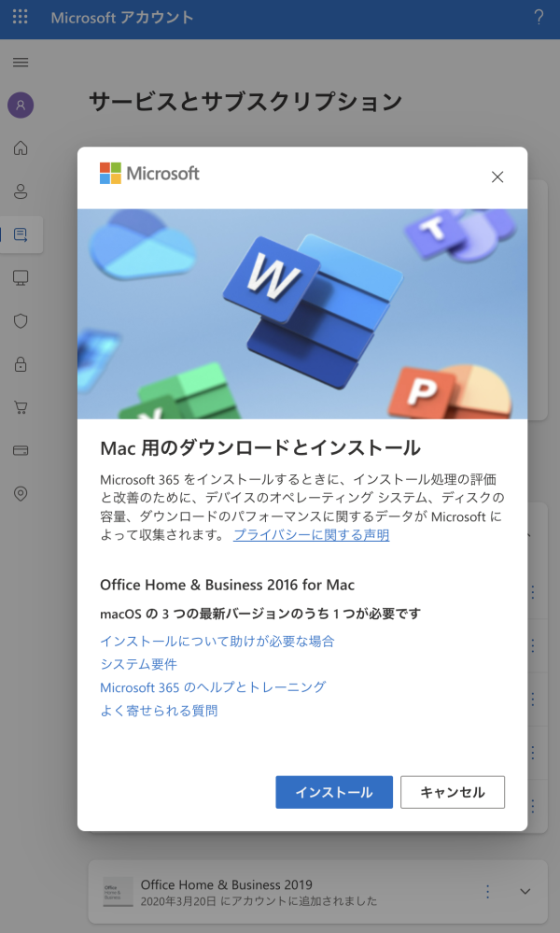The image size is (560, 933).
Task: Open the プライバシーに関する声明 link
Action: pyautogui.click(x=312, y=535)
